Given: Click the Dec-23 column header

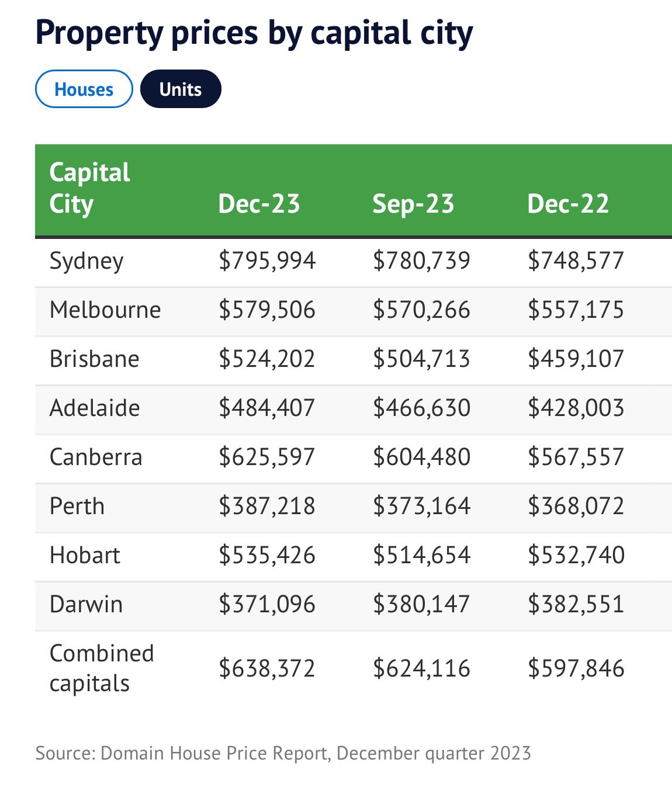Looking at the screenshot, I should [x=258, y=204].
